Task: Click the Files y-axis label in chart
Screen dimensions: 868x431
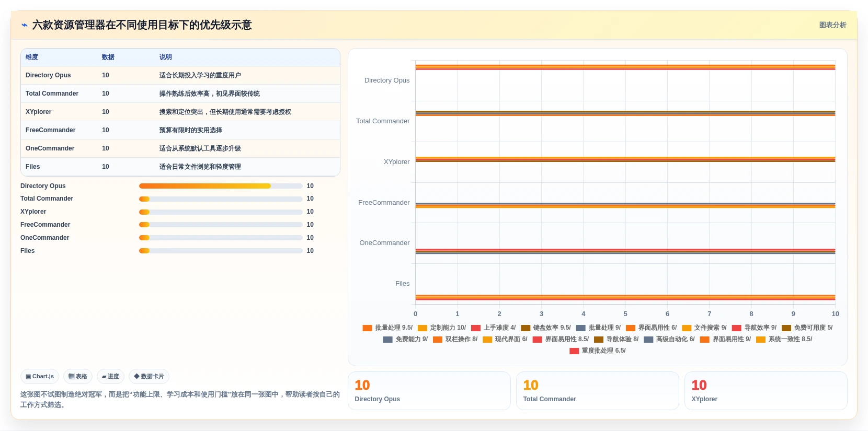Action: tap(402, 284)
